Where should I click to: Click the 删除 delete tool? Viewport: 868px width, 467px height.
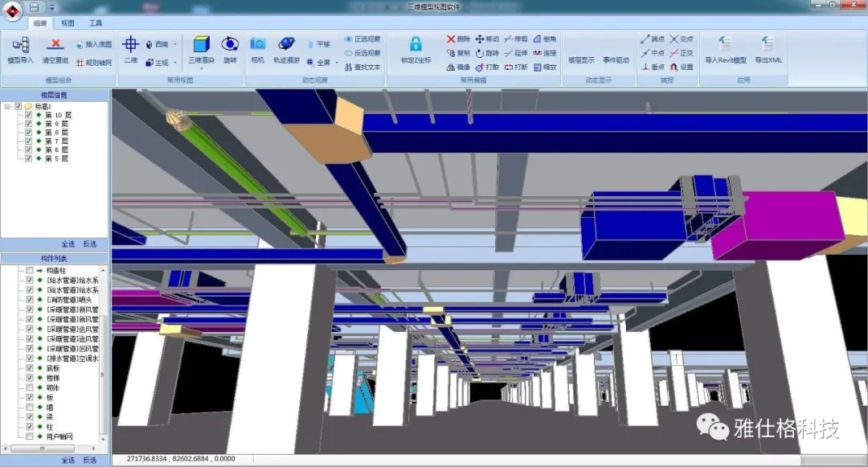coord(458,39)
